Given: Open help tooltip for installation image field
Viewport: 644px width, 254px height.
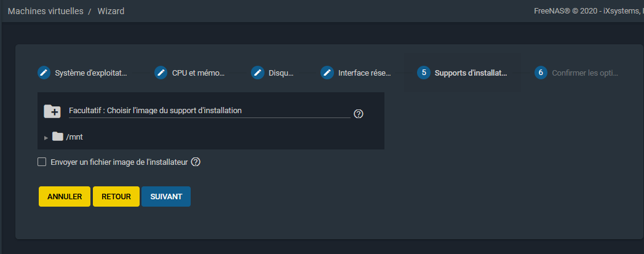Looking at the screenshot, I should 359,114.
